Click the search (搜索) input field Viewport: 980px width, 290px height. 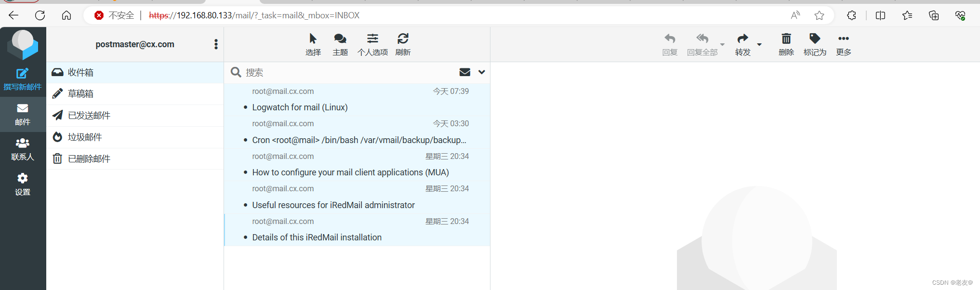pyautogui.click(x=349, y=72)
